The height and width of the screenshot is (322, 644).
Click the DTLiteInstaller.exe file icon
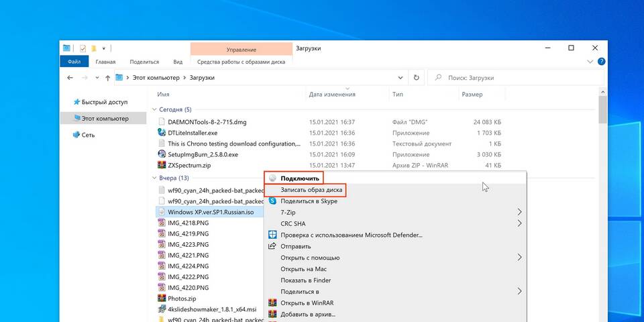162,133
